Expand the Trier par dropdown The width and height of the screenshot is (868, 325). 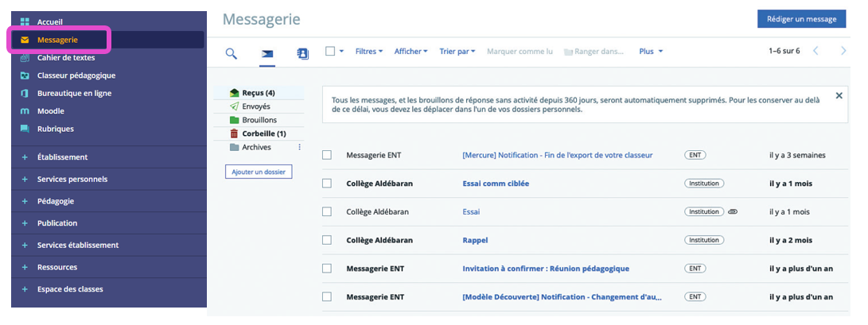pos(457,52)
